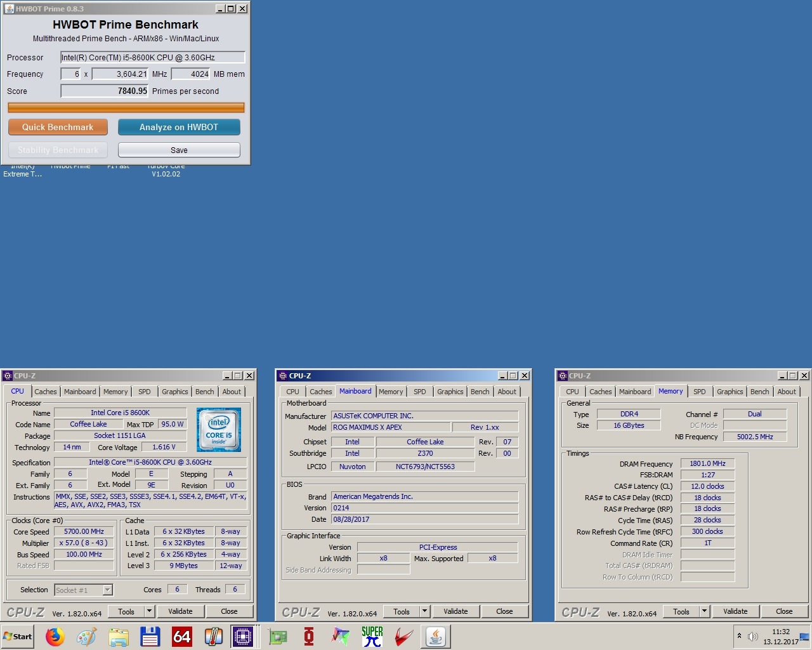Click the orange benchmark progress bar
Screen dimensions: 812x650
click(x=126, y=108)
